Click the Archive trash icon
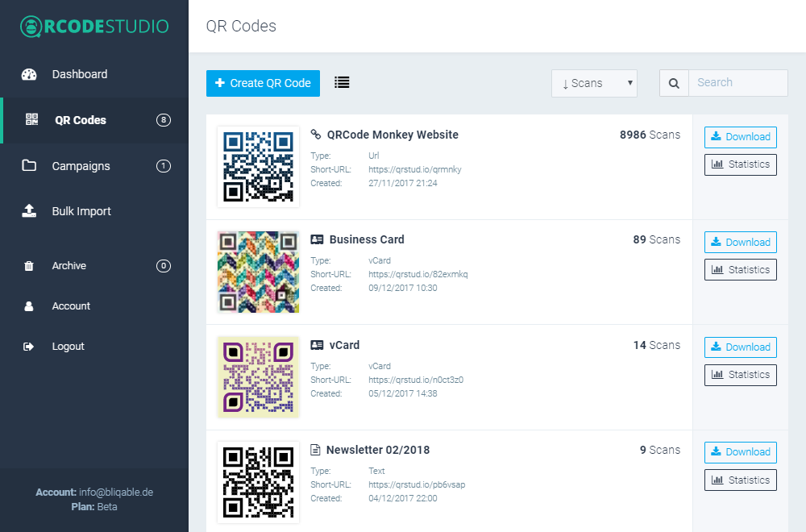Screen dimensions: 806x532 point(29,266)
